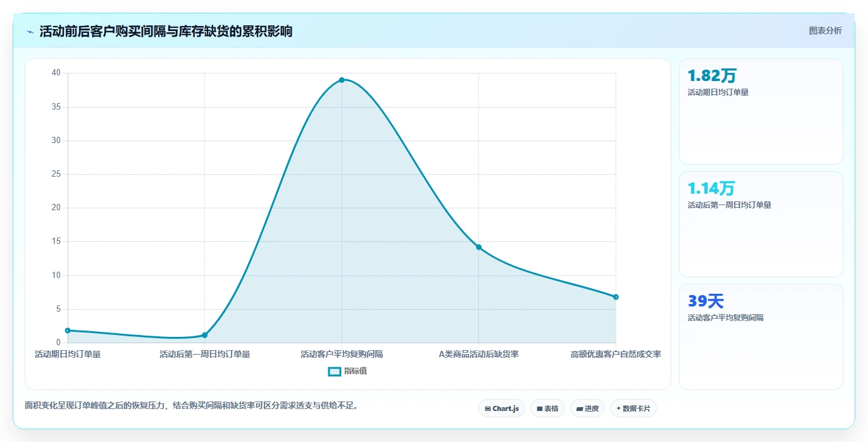Image resolution: width=868 pixels, height=442 pixels.
Task: Click y-axis tick value 20
Action: pos(56,208)
